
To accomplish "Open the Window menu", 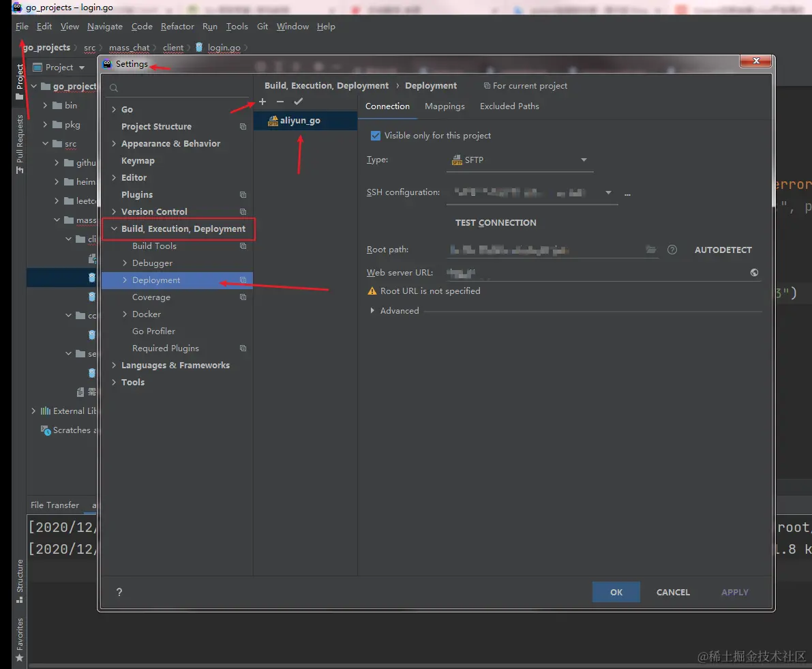I will 292,27.
